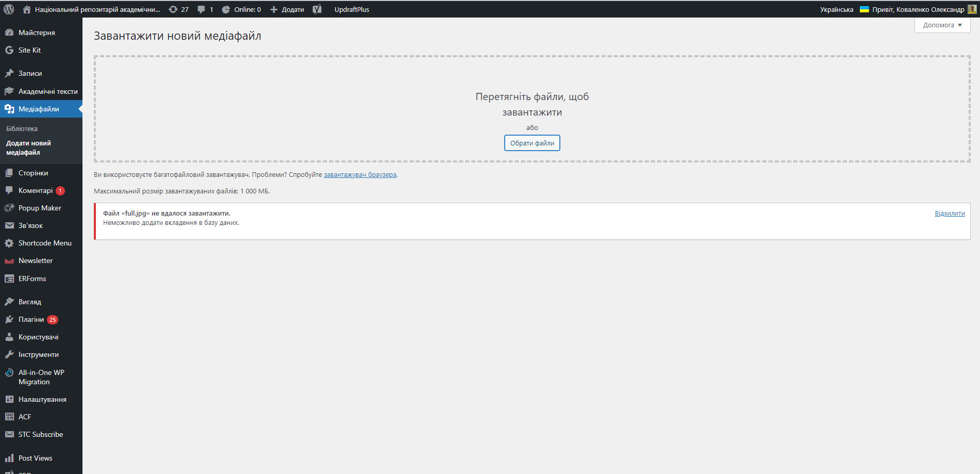Click inside the file drop zone area
This screenshot has width=980, height=474.
pyautogui.click(x=309, y=108)
